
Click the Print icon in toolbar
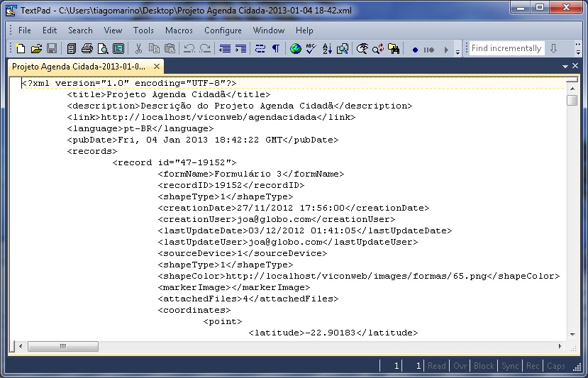(x=87, y=49)
